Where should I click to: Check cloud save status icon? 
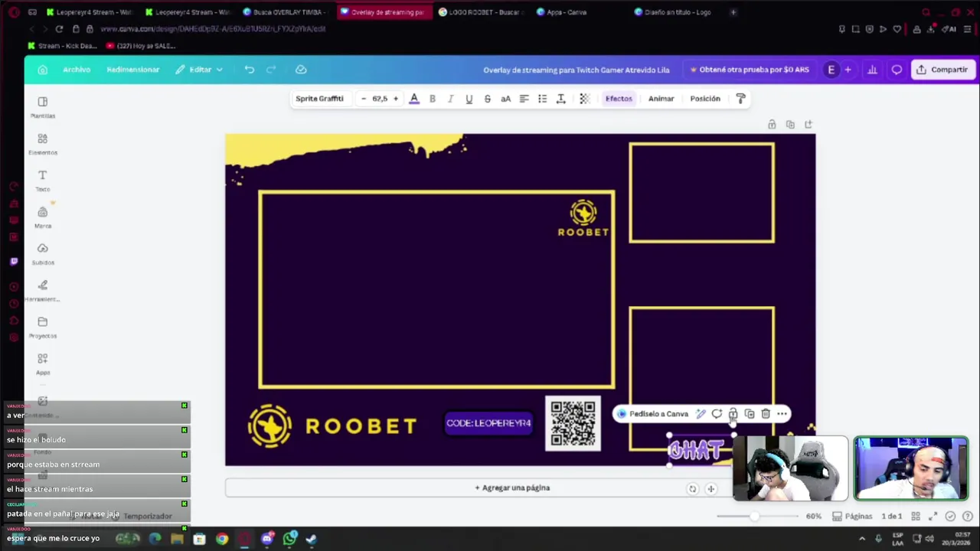pos(301,70)
